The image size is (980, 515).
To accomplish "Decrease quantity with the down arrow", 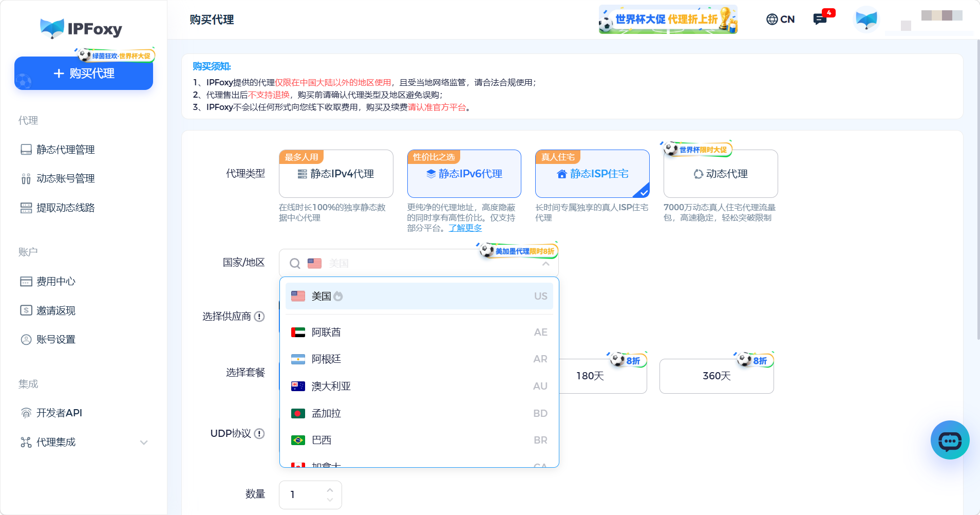I will tap(330, 500).
